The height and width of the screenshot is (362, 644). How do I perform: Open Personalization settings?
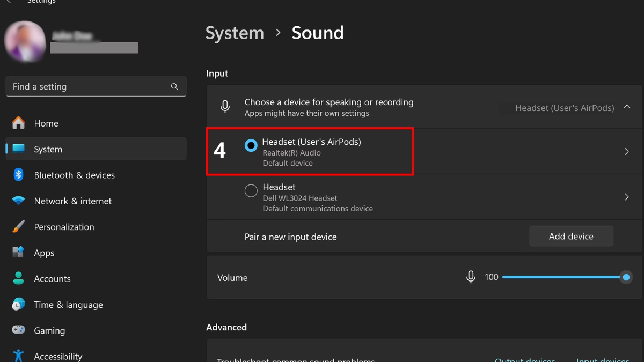(96, 227)
